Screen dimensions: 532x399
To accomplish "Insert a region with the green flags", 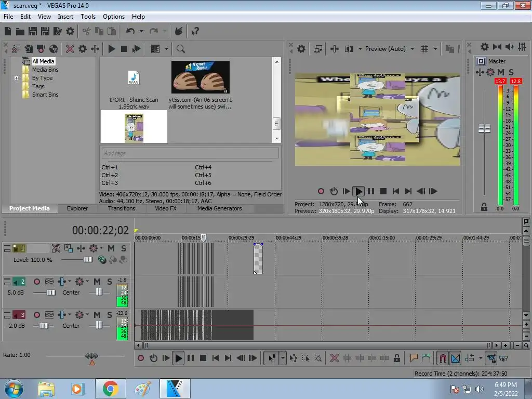I will click(426, 358).
